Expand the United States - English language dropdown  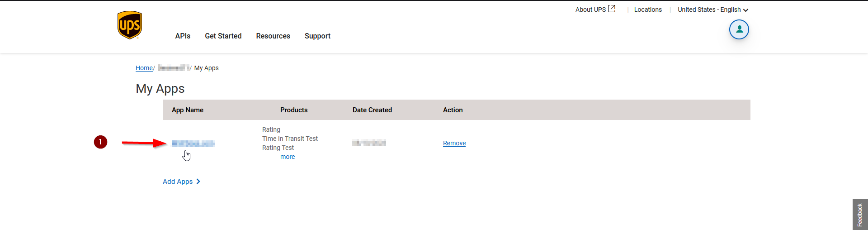click(x=713, y=10)
